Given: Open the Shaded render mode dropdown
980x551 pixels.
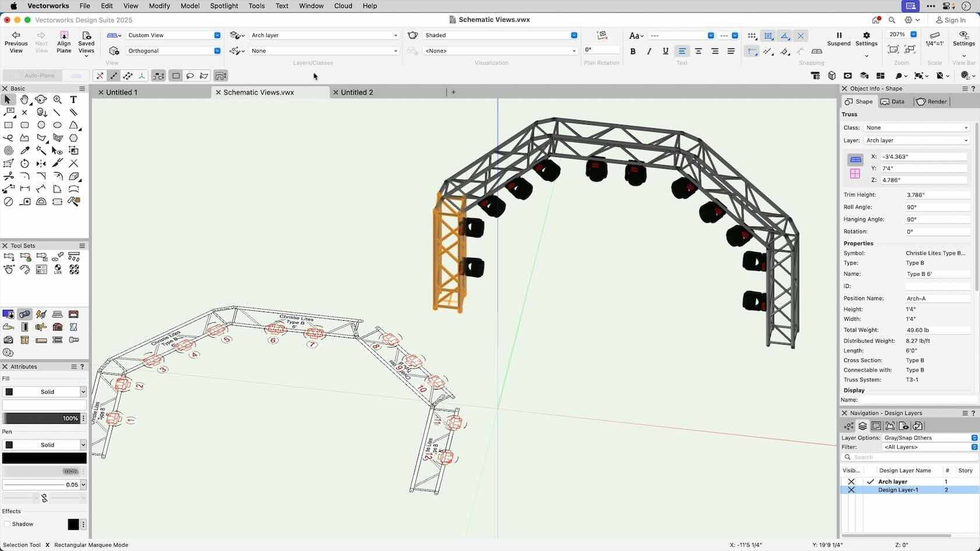Looking at the screenshot, I should (x=499, y=36).
